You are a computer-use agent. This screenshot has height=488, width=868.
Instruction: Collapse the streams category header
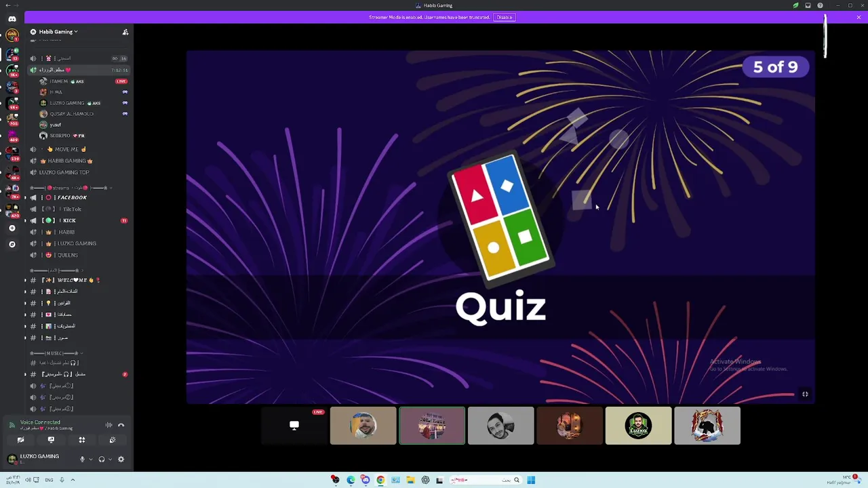71,188
